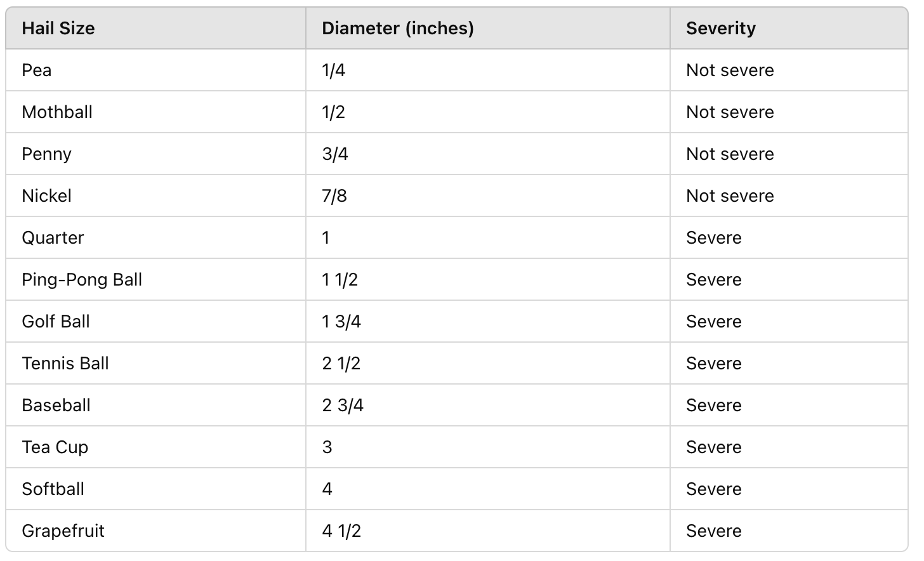The height and width of the screenshot is (561, 924).
Task: Click the Quarter row's Severe cell
Action: (x=789, y=237)
